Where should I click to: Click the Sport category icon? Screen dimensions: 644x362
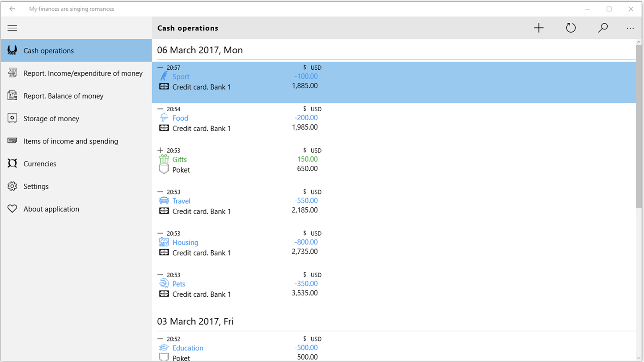[x=164, y=76]
